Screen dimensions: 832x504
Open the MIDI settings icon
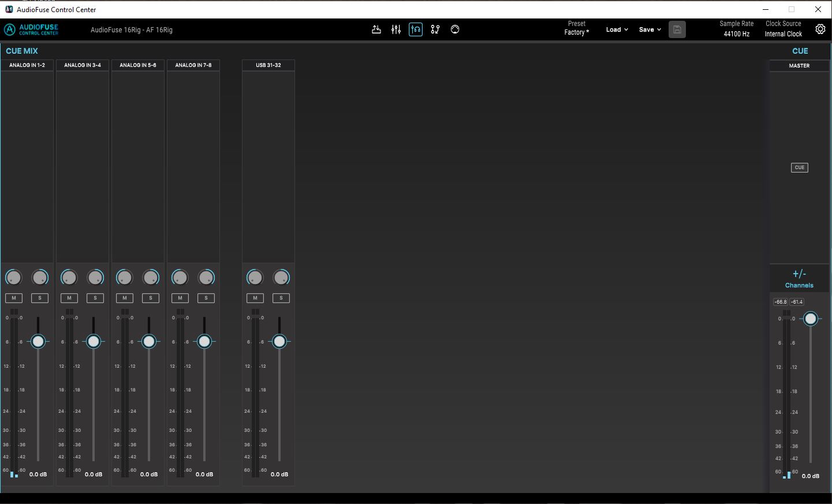[x=455, y=29]
